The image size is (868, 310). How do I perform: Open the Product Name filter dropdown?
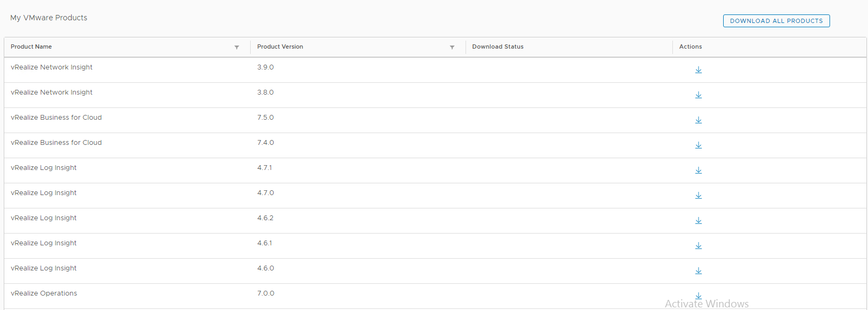237,48
